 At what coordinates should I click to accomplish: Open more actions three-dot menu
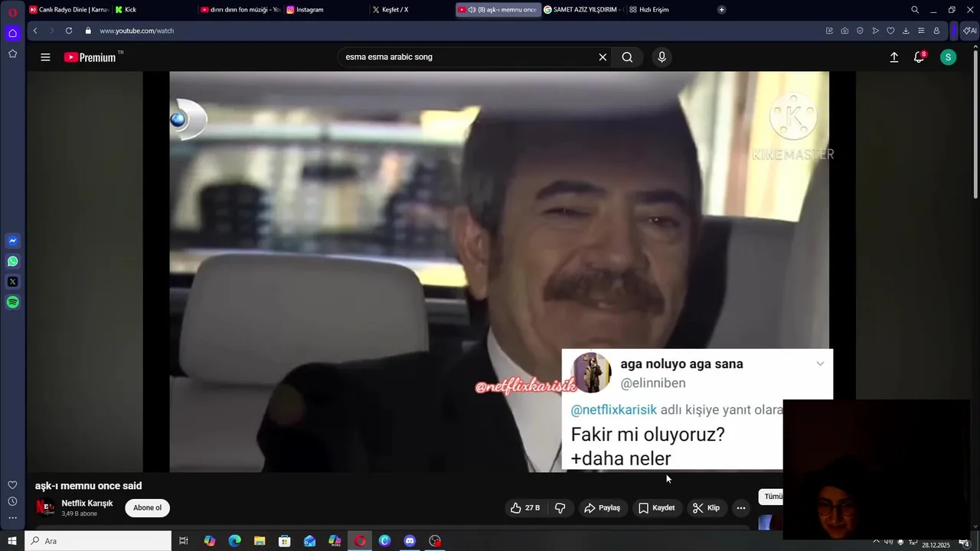point(740,508)
